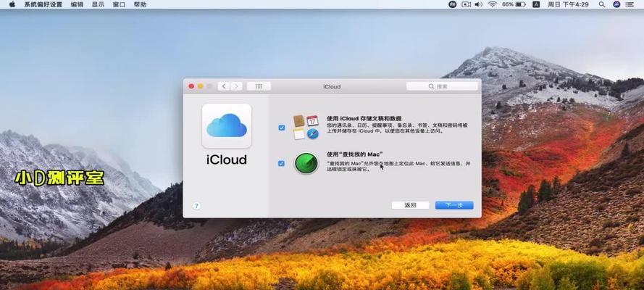Click the Notes icon
644x290 pixels.
click(x=298, y=133)
